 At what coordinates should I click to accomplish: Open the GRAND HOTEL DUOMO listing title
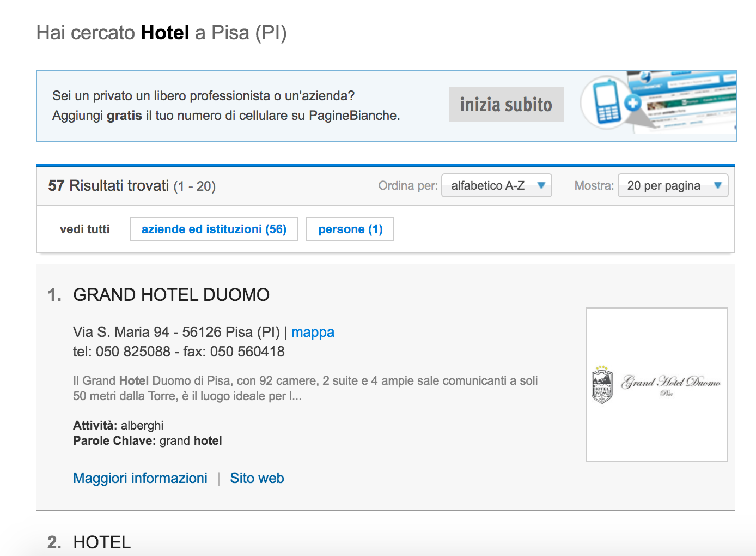[x=171, y=295]
